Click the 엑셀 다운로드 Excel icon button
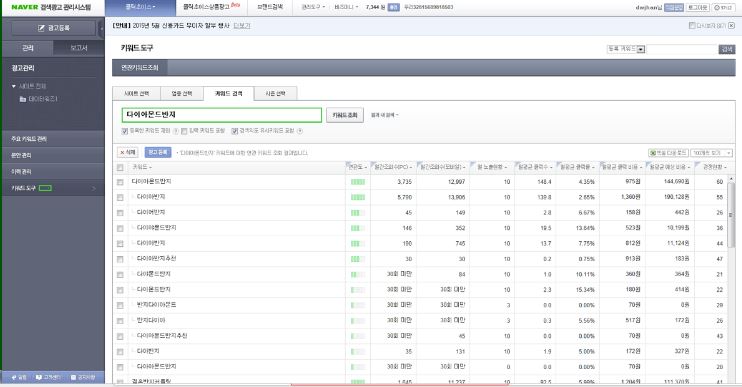Screen dimensions: 742x387 (668, 153)
